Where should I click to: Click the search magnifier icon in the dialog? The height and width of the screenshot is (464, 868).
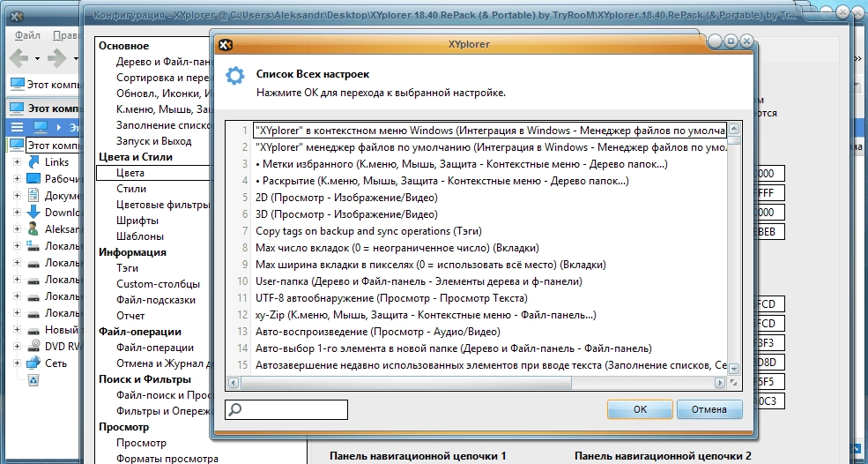click(235, 409)
